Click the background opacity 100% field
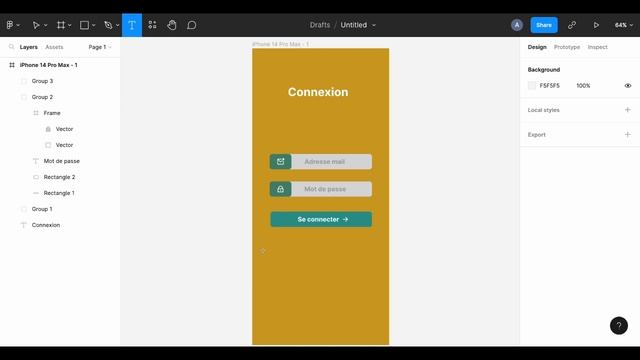This screenshot has width=640, height=360. [x=583, y=86]
